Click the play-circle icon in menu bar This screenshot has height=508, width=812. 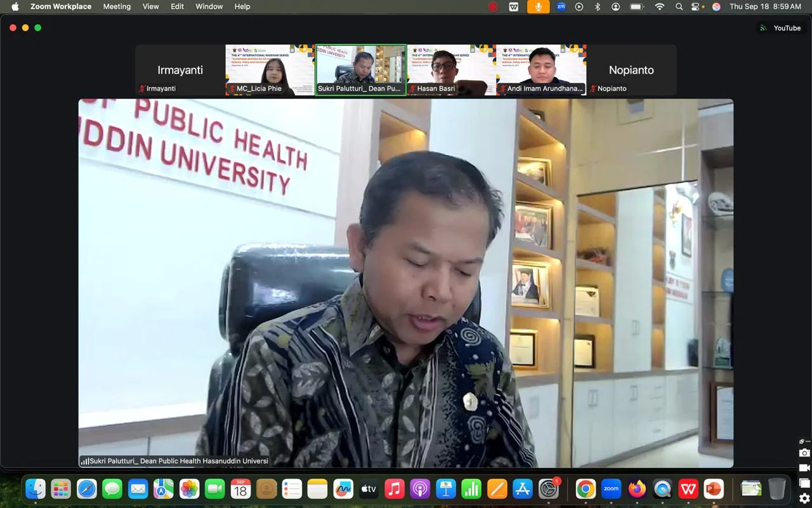click(x=579, y=6)
